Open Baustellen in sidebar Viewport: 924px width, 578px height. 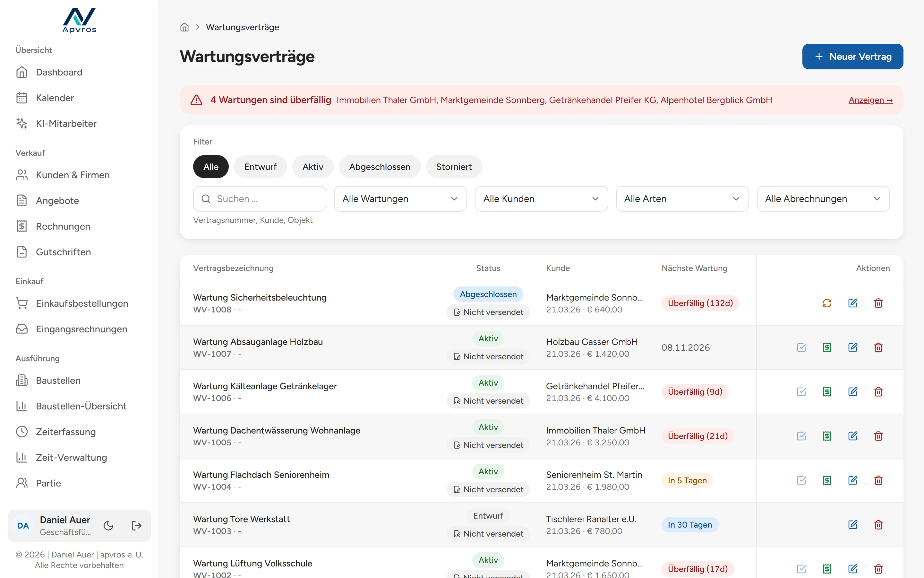coord(80,381)
